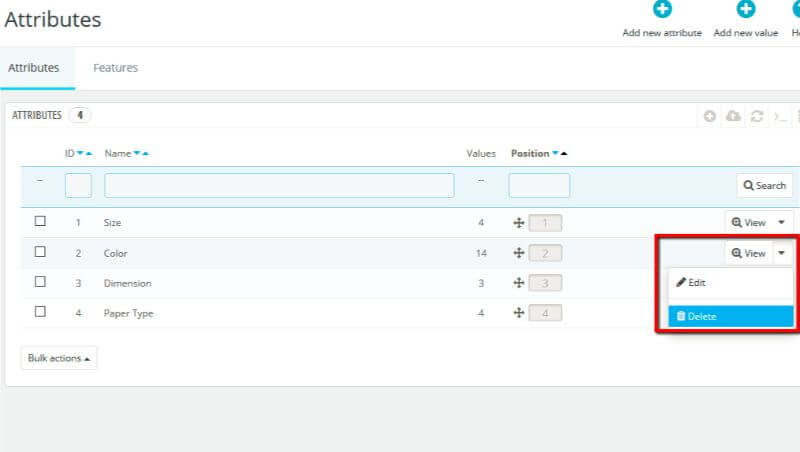This screenshot has width=800, height=452.
Task: Click the Search filter button
Action: click(764, 186)
